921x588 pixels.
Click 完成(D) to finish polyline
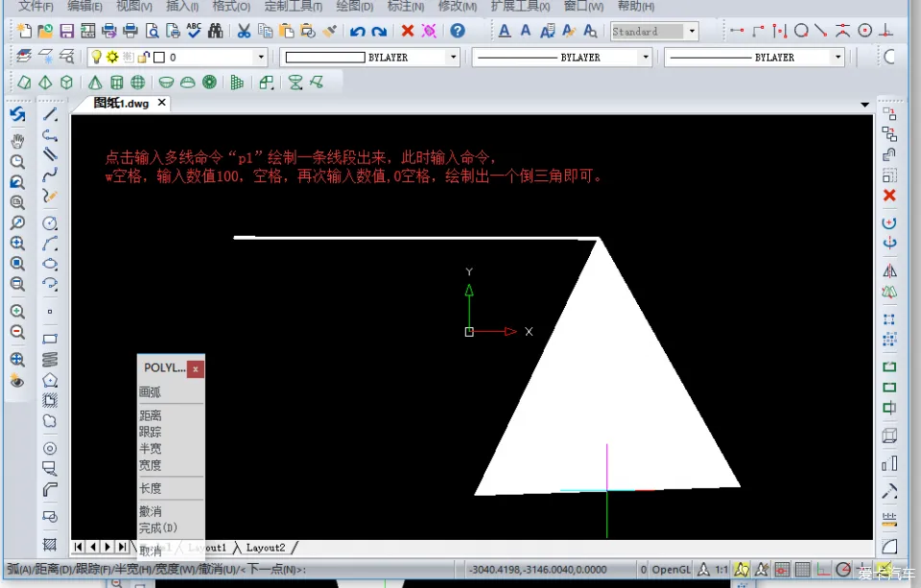(x=158, y=529)
